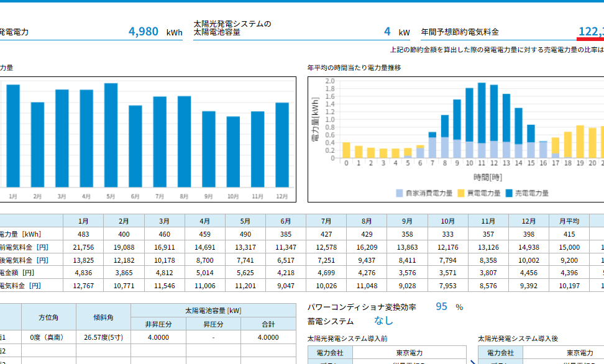The height and width of the screenshot is (364, 604).
Task: Click the tallest 11時 bar in hourly chart
Action: click(x=482, y=120)
